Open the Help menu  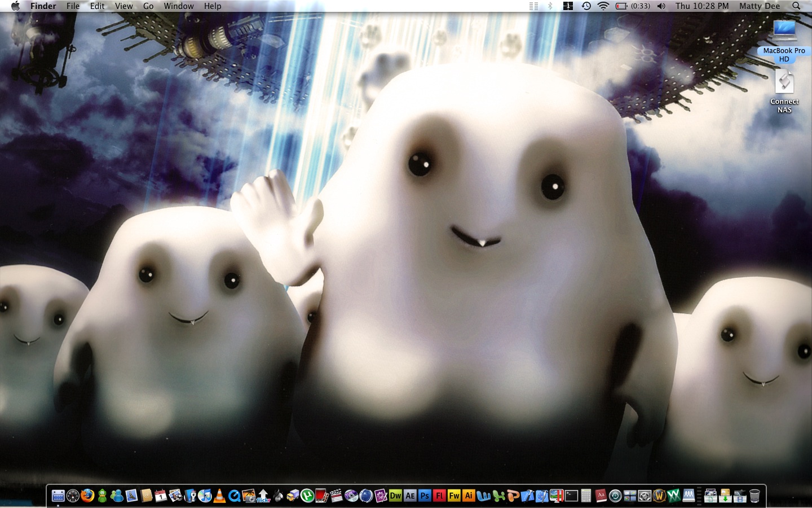(x=213, y=6)
